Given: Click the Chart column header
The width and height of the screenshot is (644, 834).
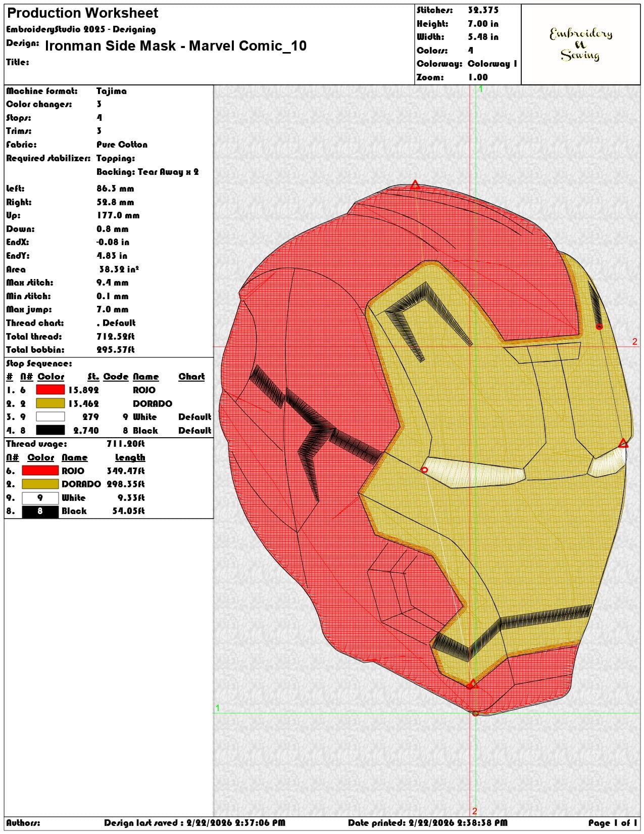Looking at the screenshot, I should point(191,377).
